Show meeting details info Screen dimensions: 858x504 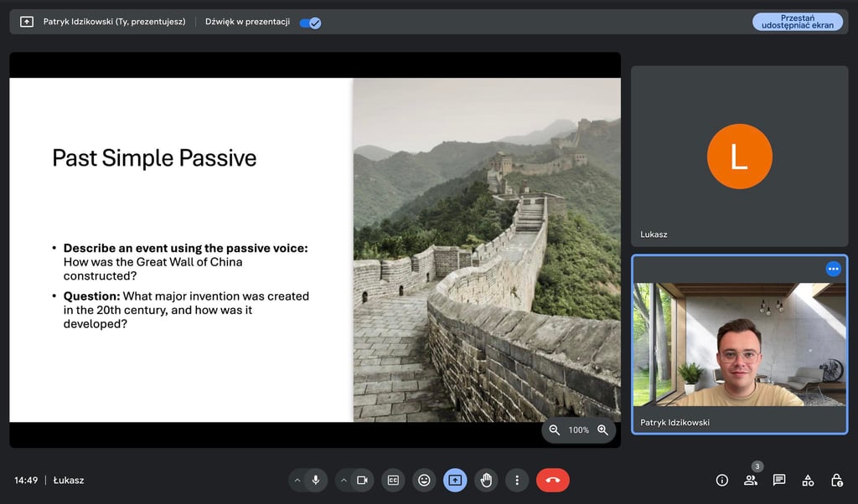click(x=721, y=480)
